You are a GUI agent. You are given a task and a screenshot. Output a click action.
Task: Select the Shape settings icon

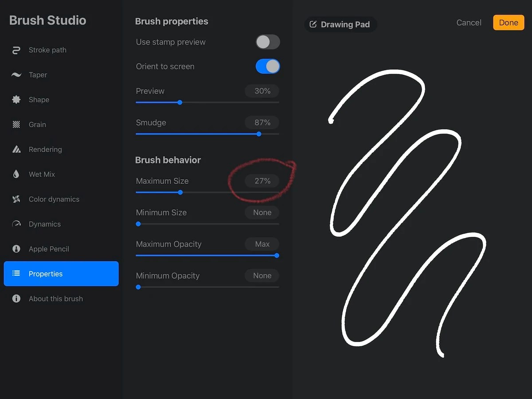pos(16,99)
